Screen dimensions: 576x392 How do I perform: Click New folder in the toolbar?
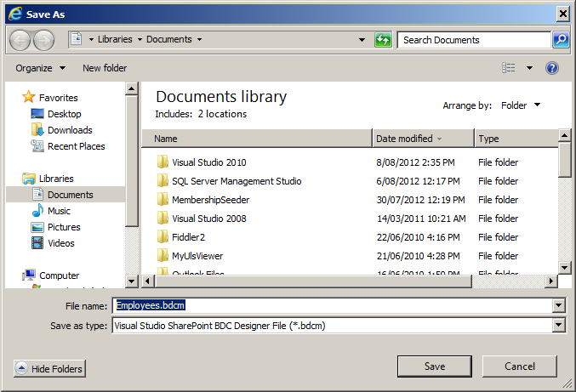105,68
